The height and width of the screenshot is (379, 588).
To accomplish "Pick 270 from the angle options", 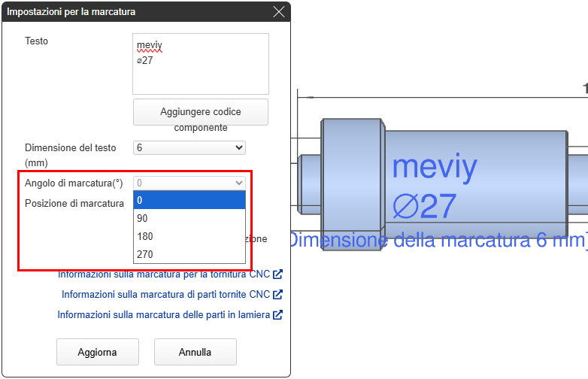I will [189, 254].
